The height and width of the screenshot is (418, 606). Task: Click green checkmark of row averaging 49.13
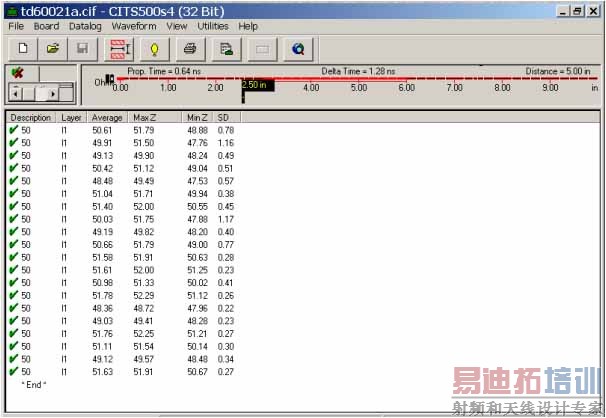click(x=14, y=155)
